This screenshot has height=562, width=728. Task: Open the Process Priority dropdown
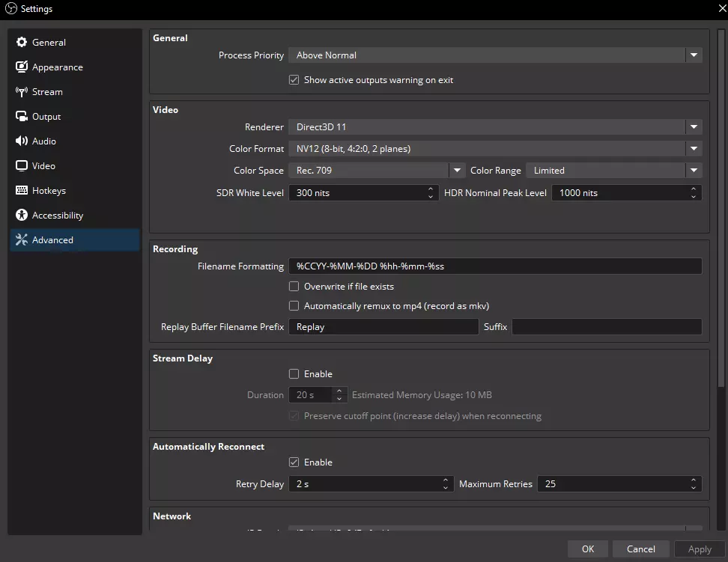point(494,55)
